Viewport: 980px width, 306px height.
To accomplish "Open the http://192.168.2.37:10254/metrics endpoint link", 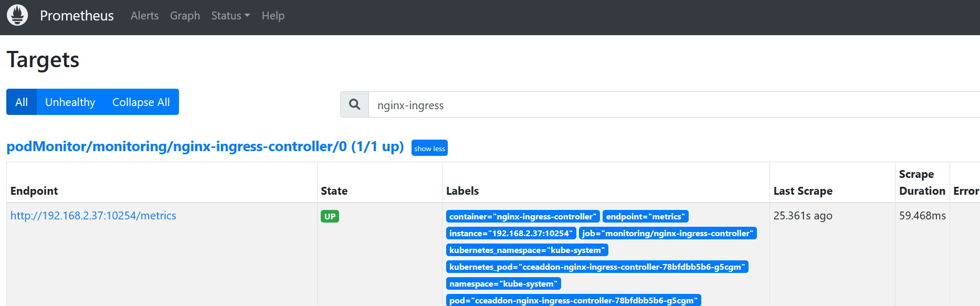I will coord(93,216).
